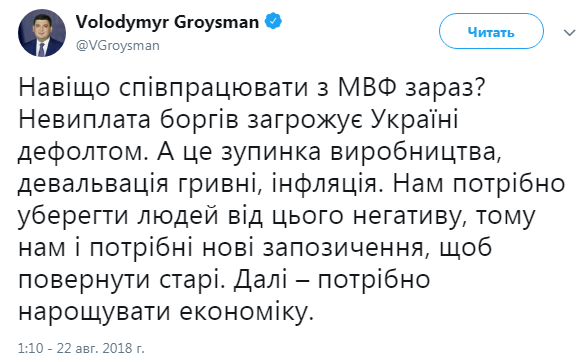Click the last line "нарощувати економіку."
578x362 pixels.
(x=166, y=312)
